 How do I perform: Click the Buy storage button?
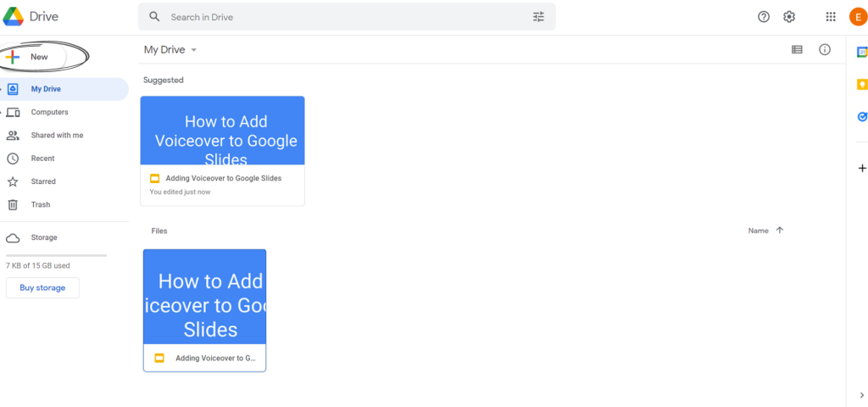pyautogui.click(x=42, y=288)
